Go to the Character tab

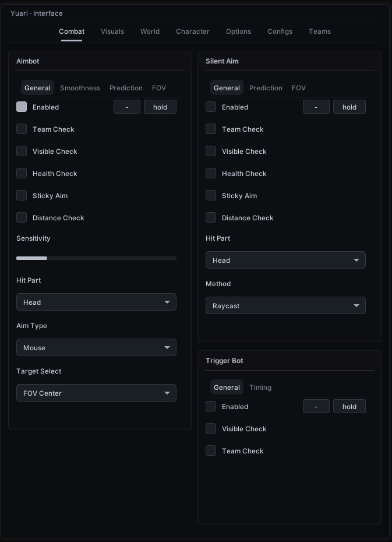coord(192,31)
